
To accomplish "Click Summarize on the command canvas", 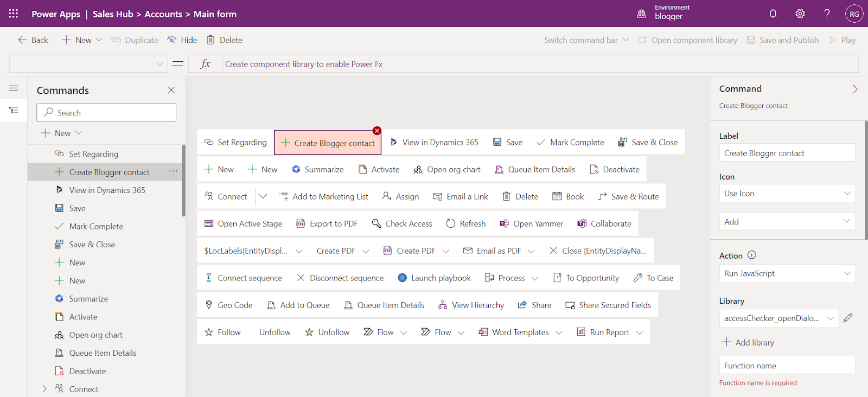I will pos(318,170).
